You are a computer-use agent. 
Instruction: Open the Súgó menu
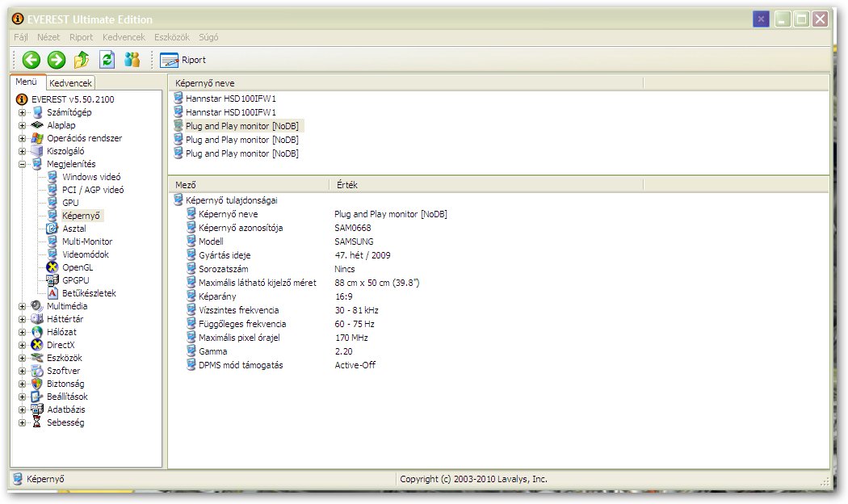click(x=208, y=37)
